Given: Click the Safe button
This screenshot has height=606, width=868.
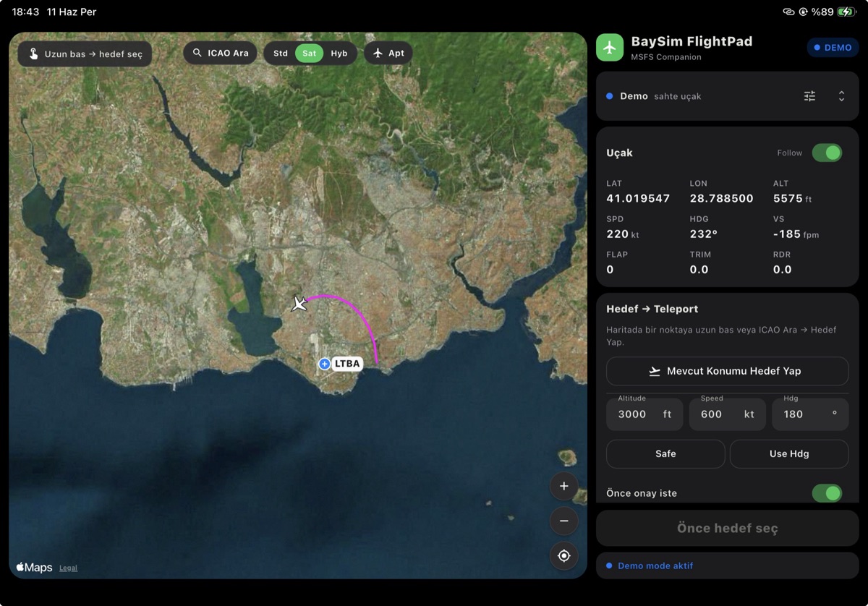Looking at the screenshot, I should [665, 454].
